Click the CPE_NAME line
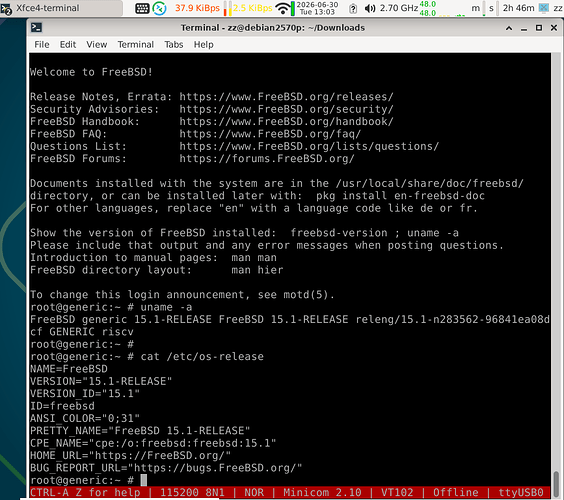 pyautogui.click(x=153, y=443)
